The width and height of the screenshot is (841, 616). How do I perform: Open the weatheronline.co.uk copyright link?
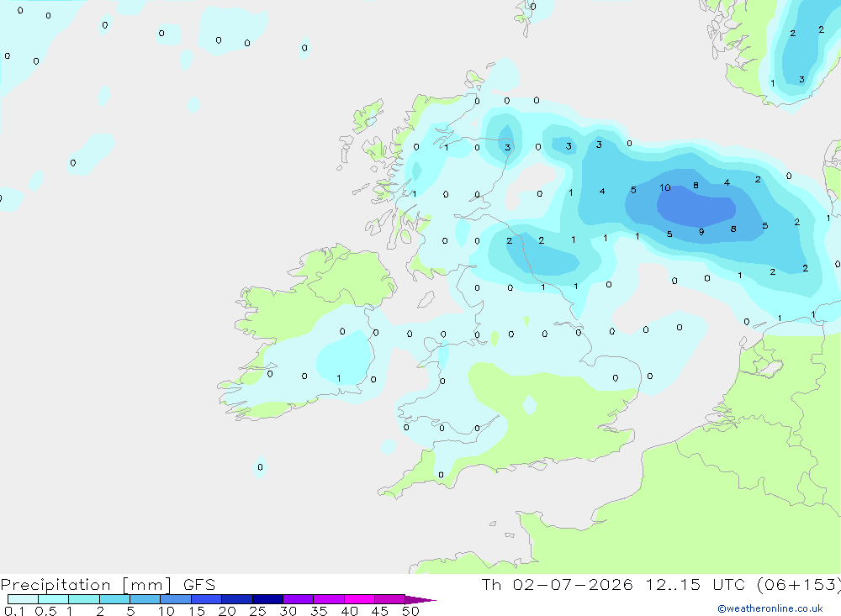(x=770, y=608)
